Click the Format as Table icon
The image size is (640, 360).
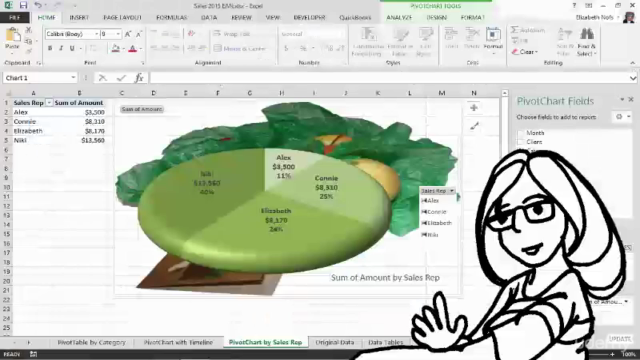point(400,34)
